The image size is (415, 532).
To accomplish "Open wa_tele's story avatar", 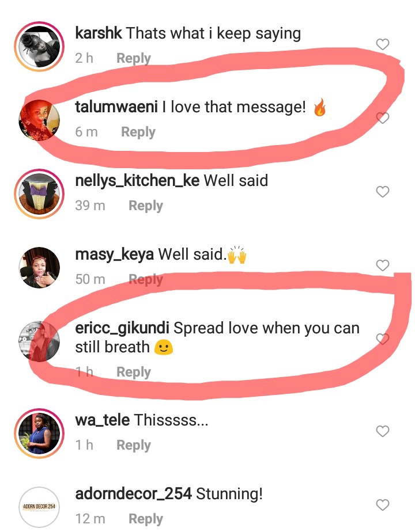I will click(x=39, y=434).
